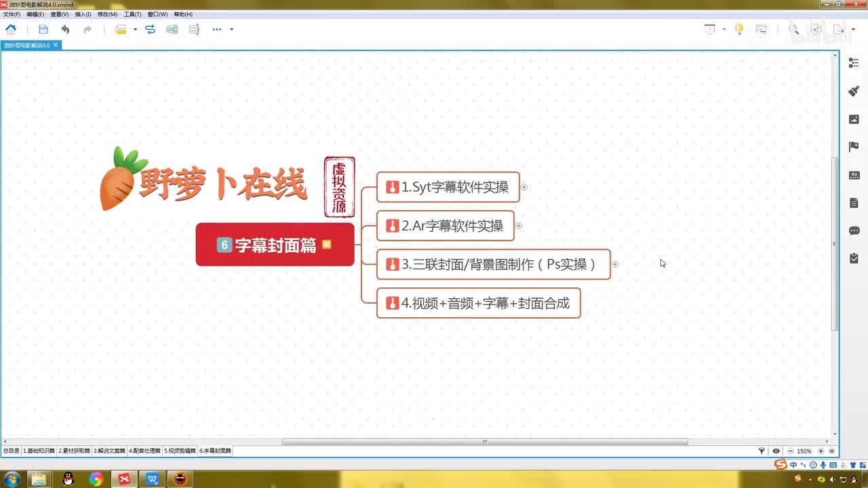Open the 帮助(H) menu
The height and width of the screenshot is (488, 868).
point(183,14)
